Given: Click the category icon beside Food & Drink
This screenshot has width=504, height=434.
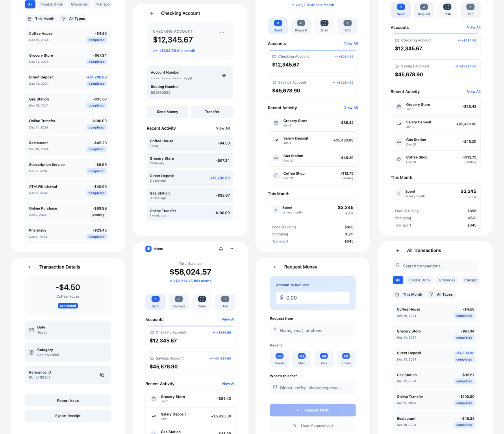Looking at the screenshot, I should [31, 352].
